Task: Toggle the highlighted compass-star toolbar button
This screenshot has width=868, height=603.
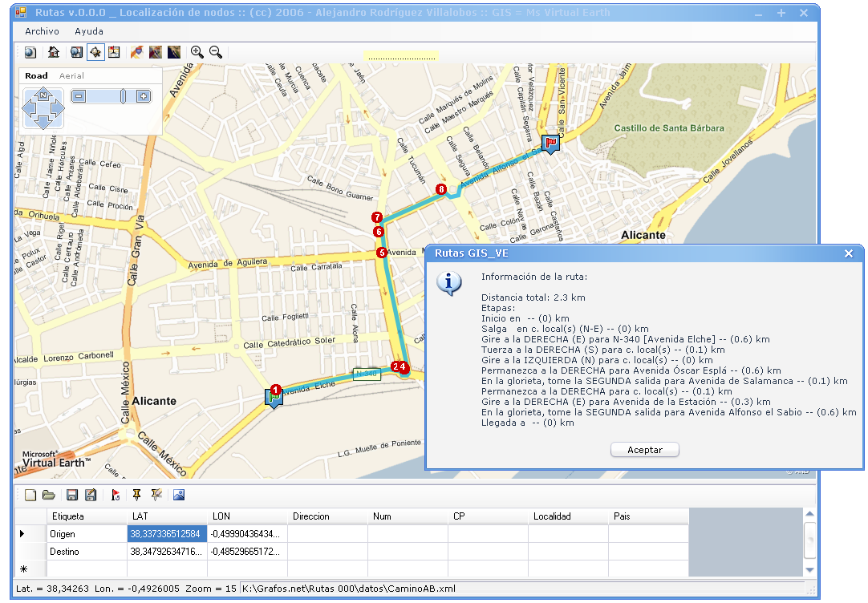Action: [95, 52]
